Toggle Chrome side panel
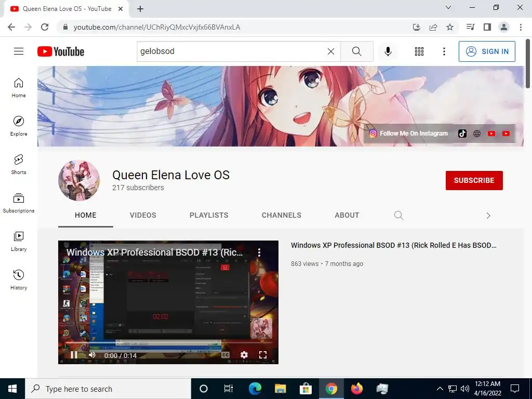The image size is (532, 399). (x=487, y=27)
